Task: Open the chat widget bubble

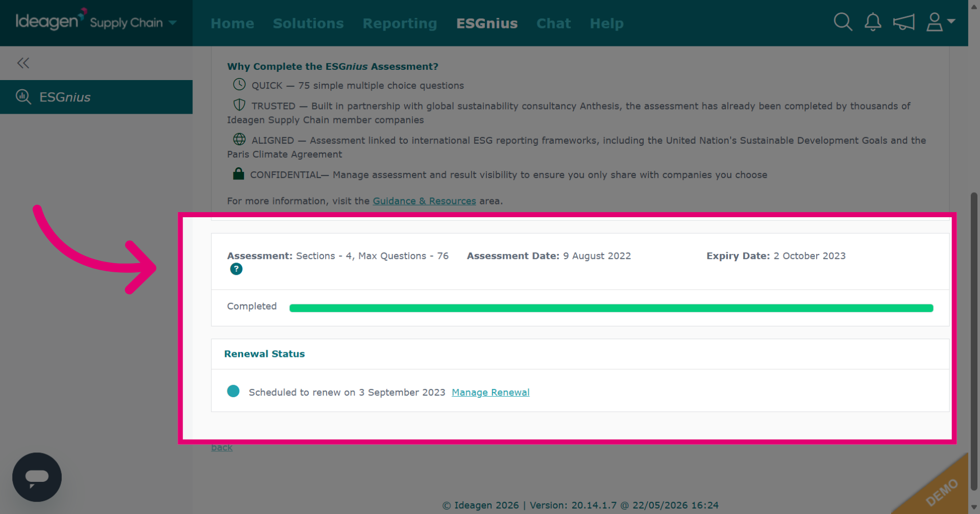Action: tap(37, 477)
